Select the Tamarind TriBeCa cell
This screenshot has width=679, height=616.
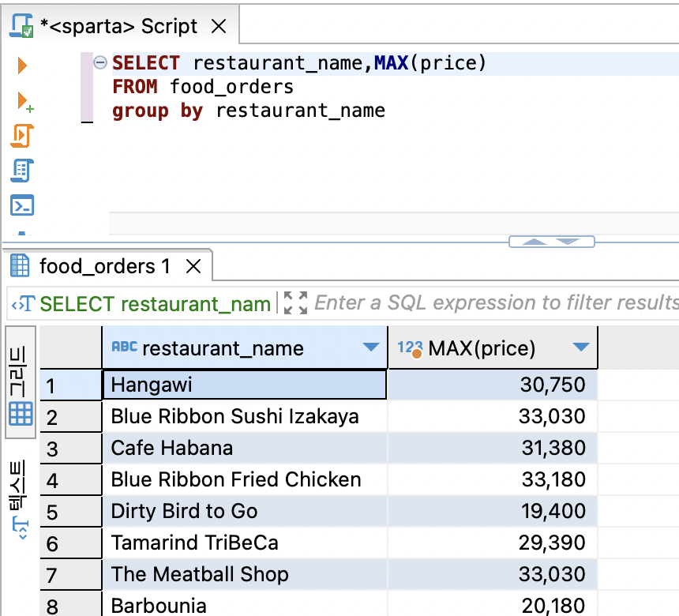(245, 543)
